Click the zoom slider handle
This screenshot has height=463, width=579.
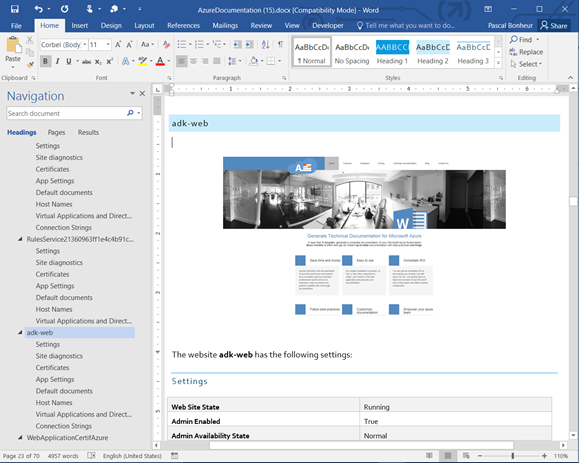click(x=513, y=456)
